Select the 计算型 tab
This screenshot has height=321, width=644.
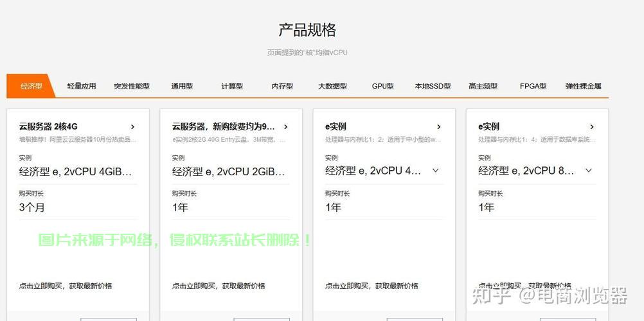pyautogui.click(x=232, y=86)
